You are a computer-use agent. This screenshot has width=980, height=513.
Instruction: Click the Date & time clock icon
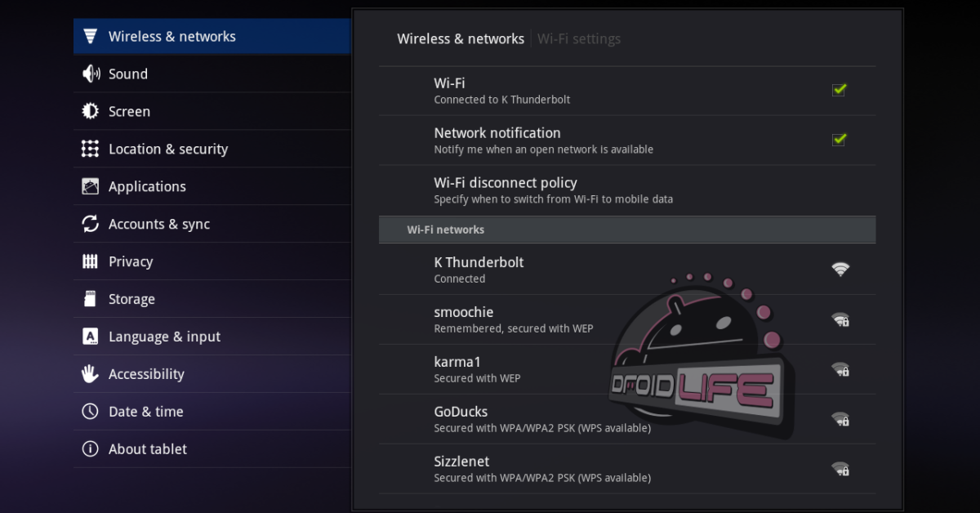(x=91, y=413)
